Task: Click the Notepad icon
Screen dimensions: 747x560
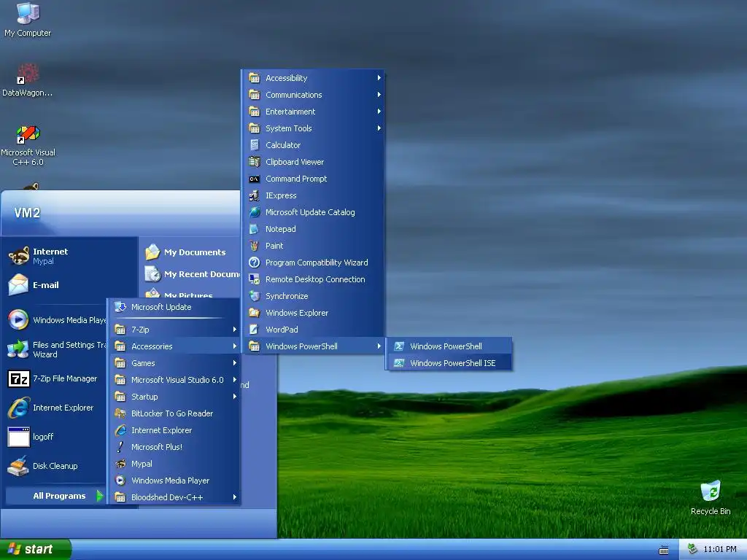Action: (255, 228)
